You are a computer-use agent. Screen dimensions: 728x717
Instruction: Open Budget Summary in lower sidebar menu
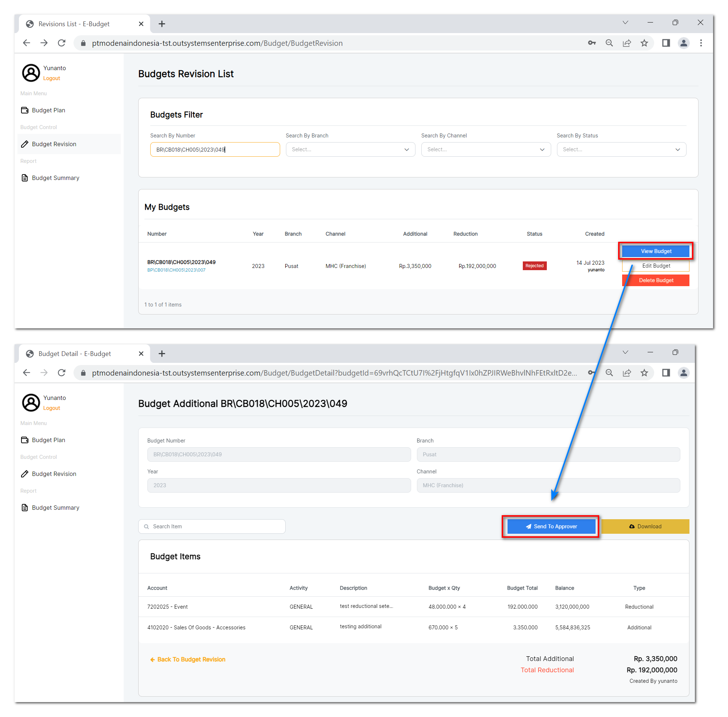(x=55, y=508)
